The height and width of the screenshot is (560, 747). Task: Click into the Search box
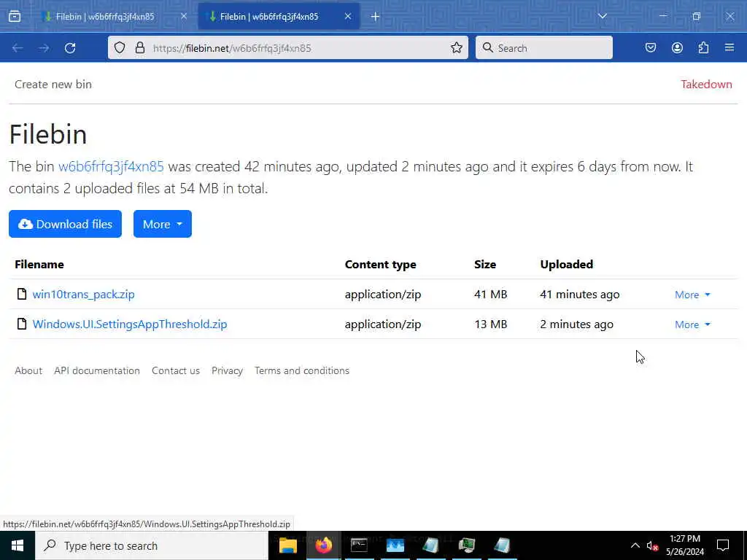point(544,48)
